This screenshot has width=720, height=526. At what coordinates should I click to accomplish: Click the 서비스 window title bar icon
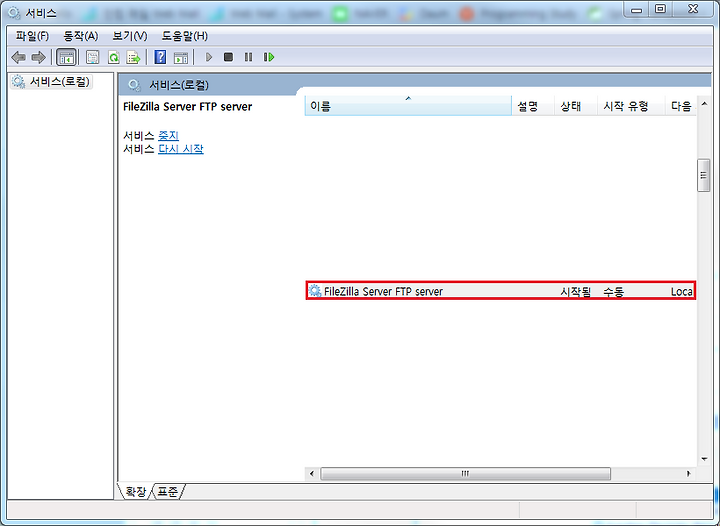(14, 13)
